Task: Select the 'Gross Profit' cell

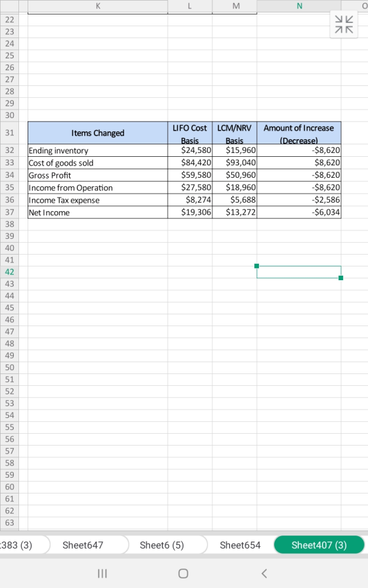Action: [98, 175]
